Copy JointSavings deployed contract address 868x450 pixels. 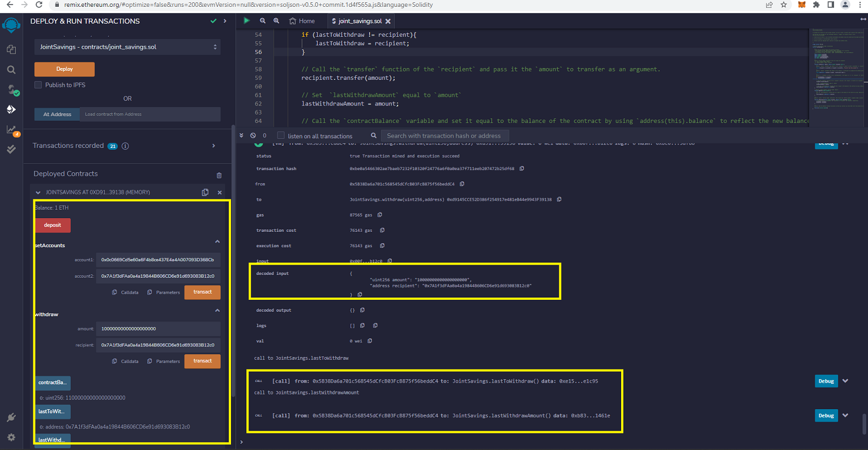pos(205,192)
